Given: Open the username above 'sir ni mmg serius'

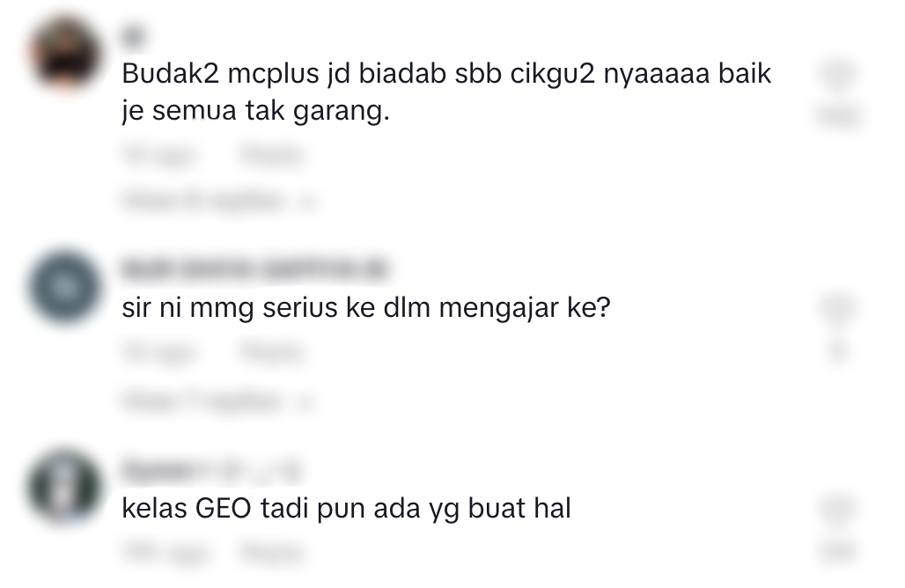Looking at the screenshot, I should click(254, 269).
